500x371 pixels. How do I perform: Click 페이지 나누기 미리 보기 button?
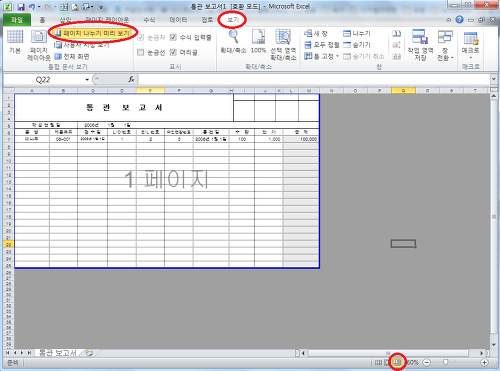pyautogui.click(x=92, y=33)
